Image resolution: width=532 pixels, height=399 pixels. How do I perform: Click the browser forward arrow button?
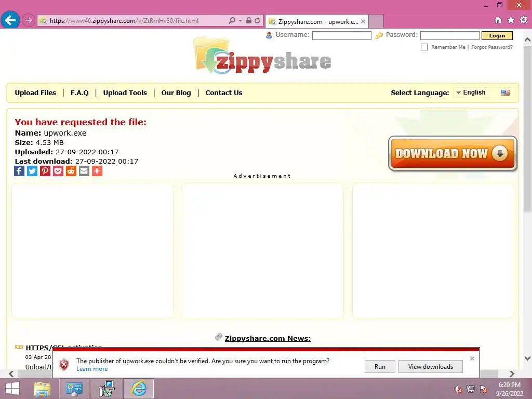point(29,20)
